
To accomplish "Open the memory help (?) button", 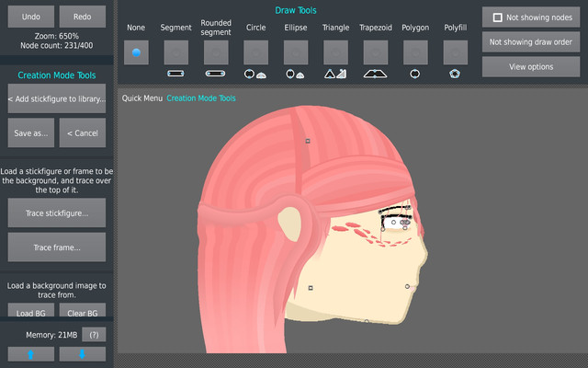I will pyautogui.click(x=94, y=335).
